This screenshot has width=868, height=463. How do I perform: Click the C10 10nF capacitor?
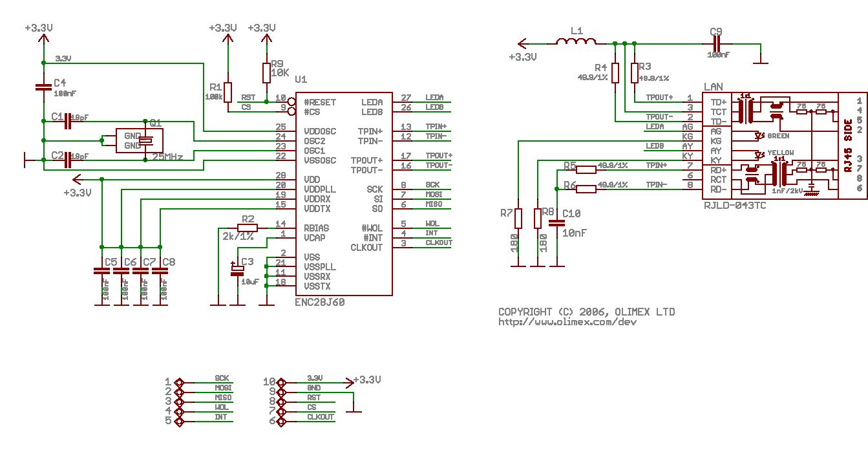pyautogui.click(x=555, y=222)
